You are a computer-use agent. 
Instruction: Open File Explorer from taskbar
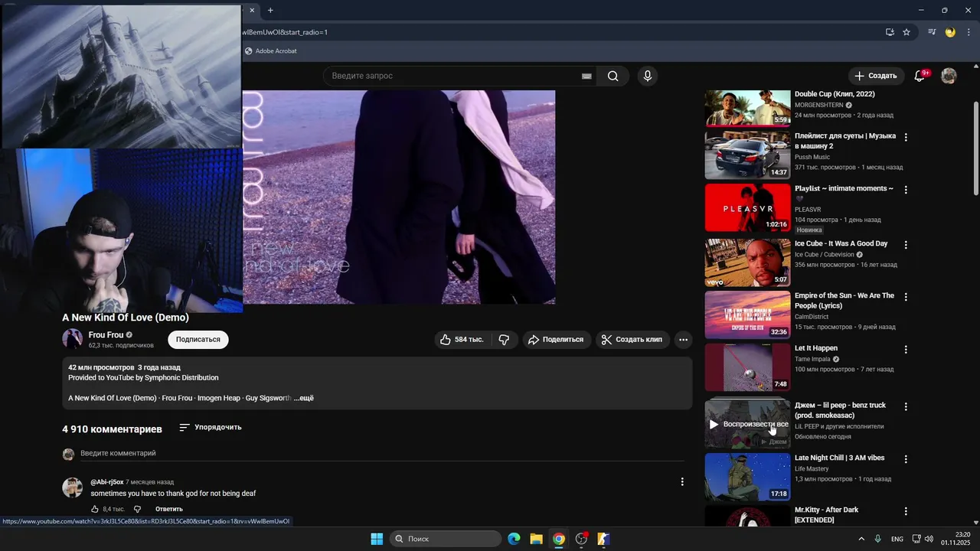point(536,539)
